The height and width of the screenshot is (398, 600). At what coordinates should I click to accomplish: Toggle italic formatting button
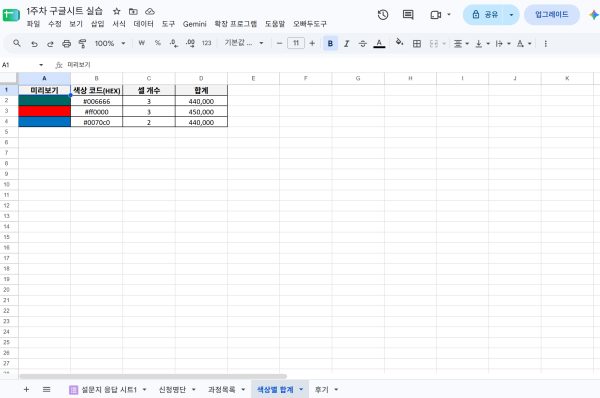(x=347, y=44)
